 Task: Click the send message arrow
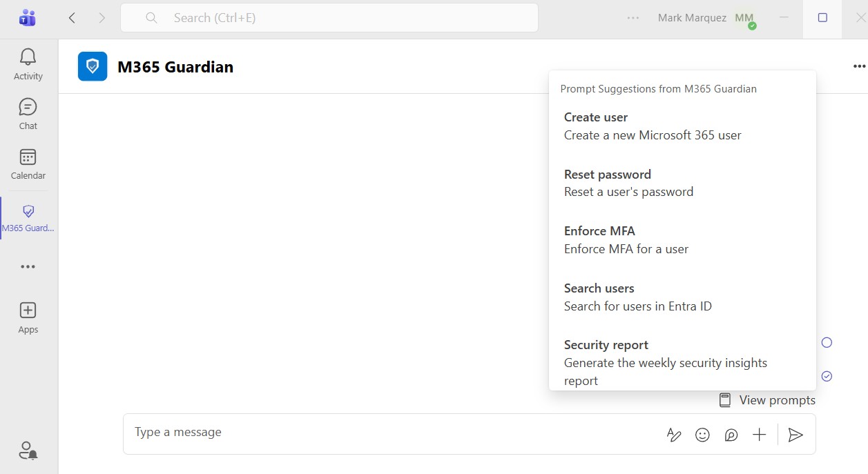tap(795, 435)
